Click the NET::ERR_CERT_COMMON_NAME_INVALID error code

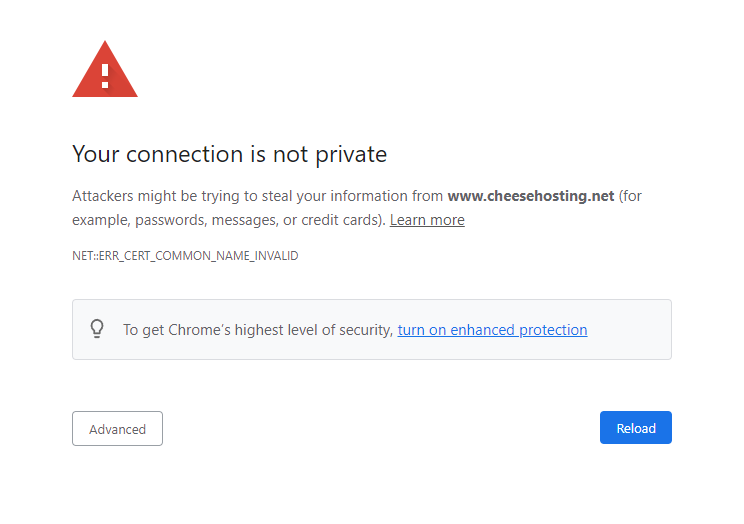(x=185, y=256)
